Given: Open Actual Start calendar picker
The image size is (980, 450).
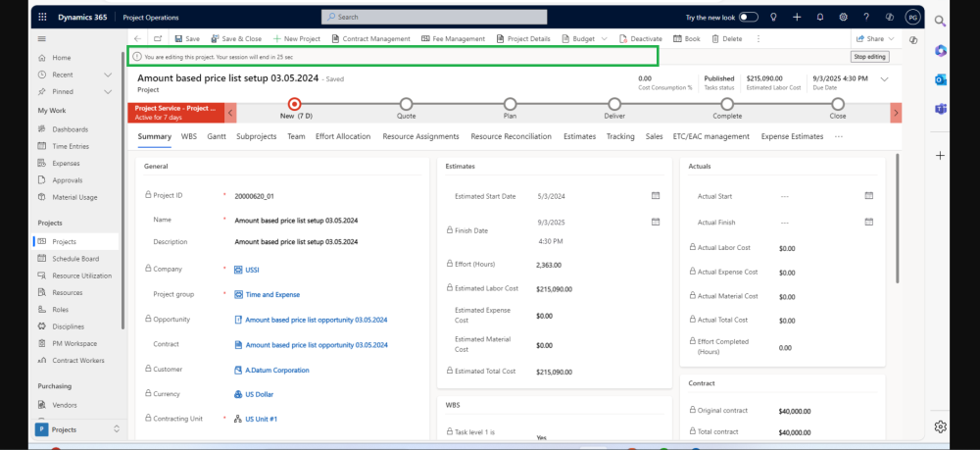Looking at the screenshot, I should click(868, 196).
